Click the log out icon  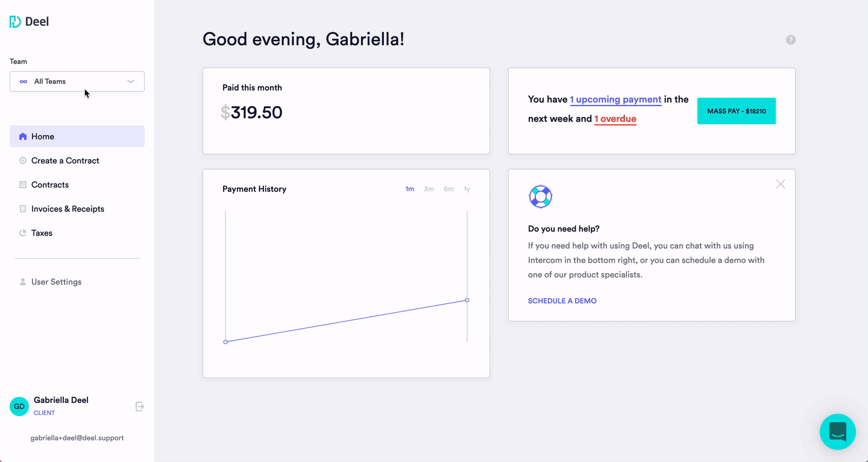[140, 407]
